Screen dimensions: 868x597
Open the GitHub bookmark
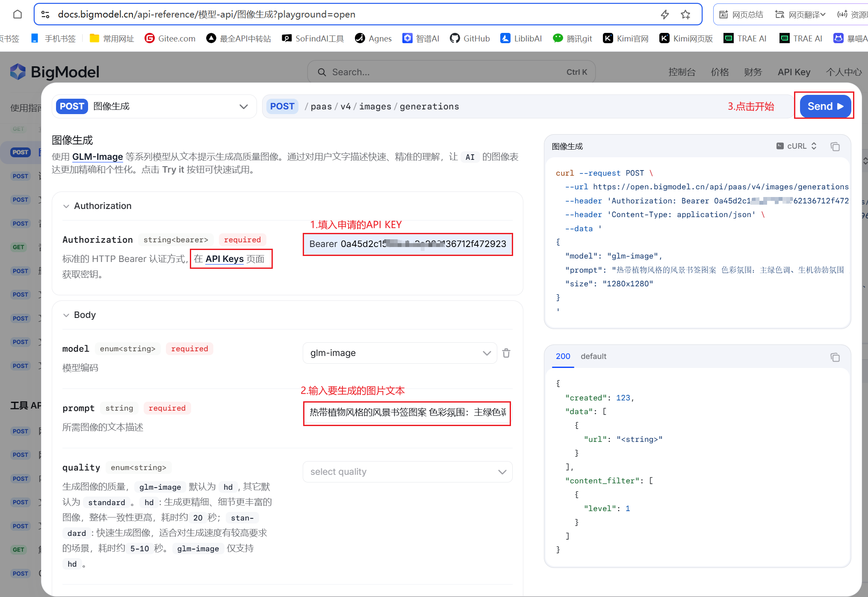[x=470, y=38]
